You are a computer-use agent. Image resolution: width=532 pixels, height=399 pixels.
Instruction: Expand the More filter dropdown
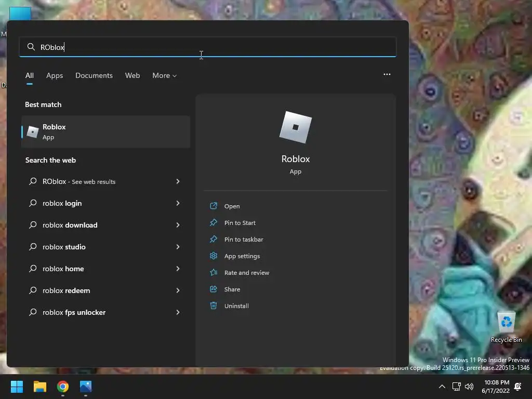point(165,76)
